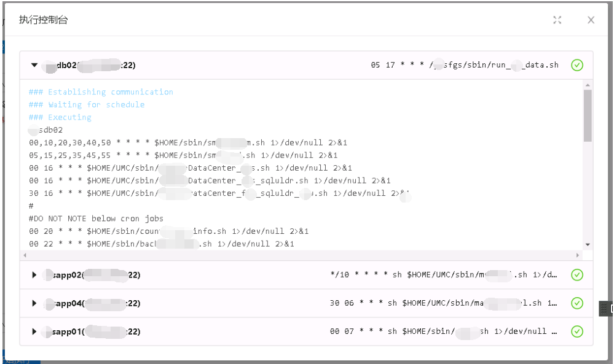Close the 执行控制台 dialog
The image size is (614, 364).
coord(591,20)
